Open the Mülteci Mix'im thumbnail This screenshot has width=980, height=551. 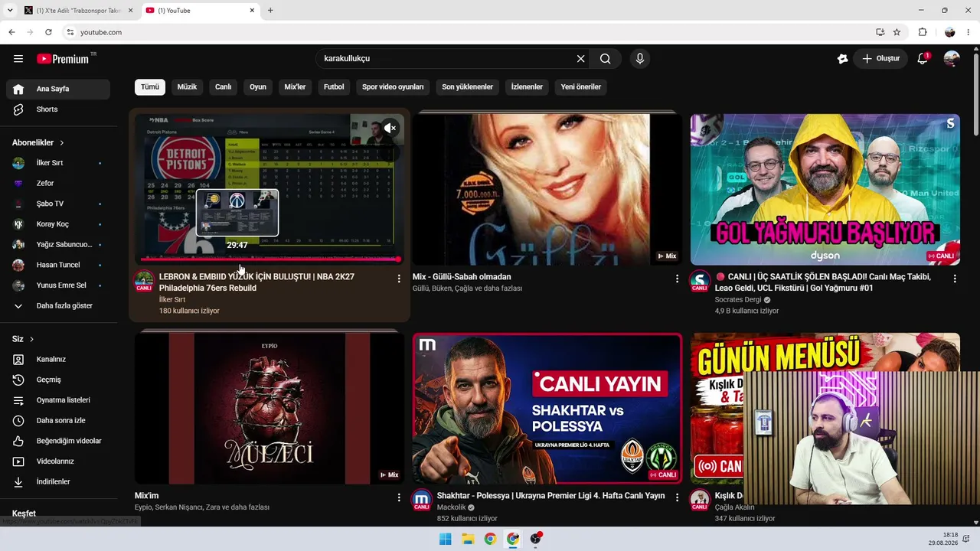pyautogui.click(x=269, y=409)
